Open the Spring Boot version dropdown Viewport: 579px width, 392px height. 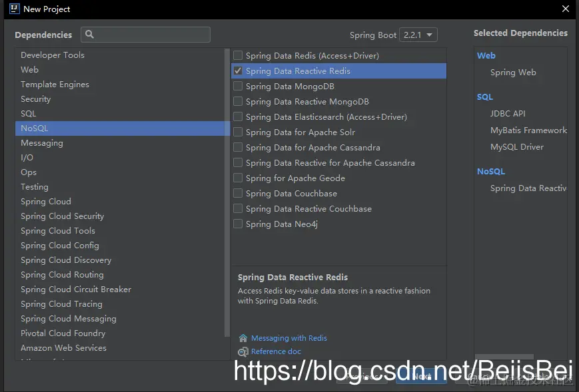click(418, 35)
